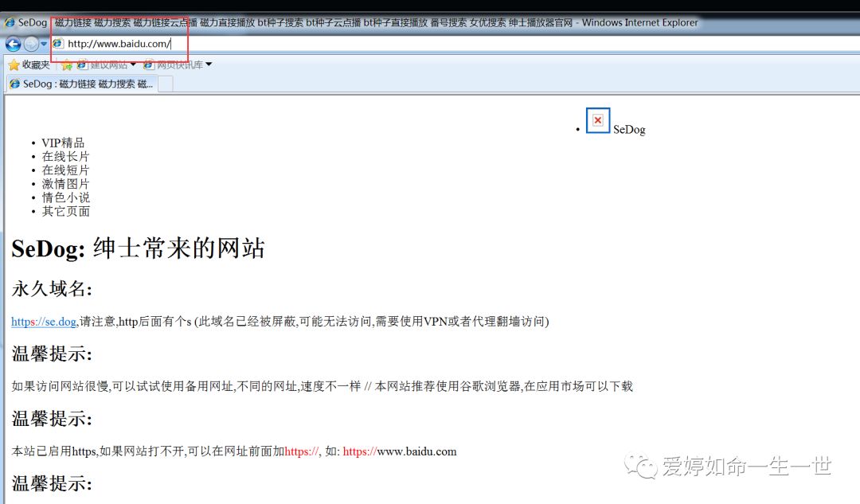Click the add-to-favorites-bar star icon
The height and width of the screenshot is (504, 860).
click(x=67, y=65)
